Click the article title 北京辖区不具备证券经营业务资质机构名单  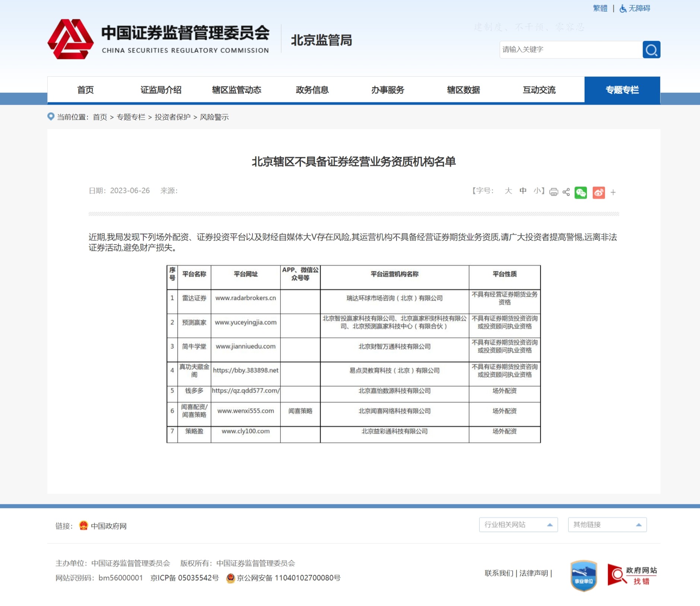[x=354, y=162]
